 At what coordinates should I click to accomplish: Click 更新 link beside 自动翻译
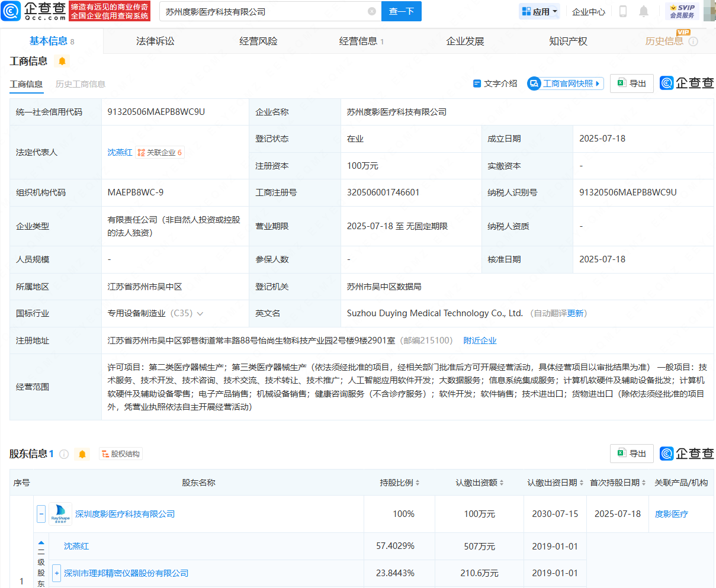click(x=575, y=313)
